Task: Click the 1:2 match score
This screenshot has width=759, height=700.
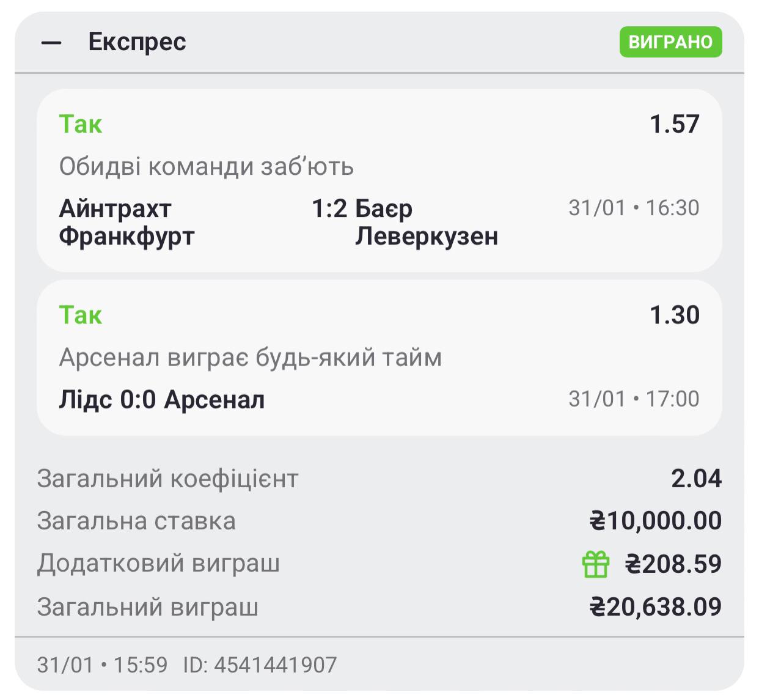Action: 330,209
